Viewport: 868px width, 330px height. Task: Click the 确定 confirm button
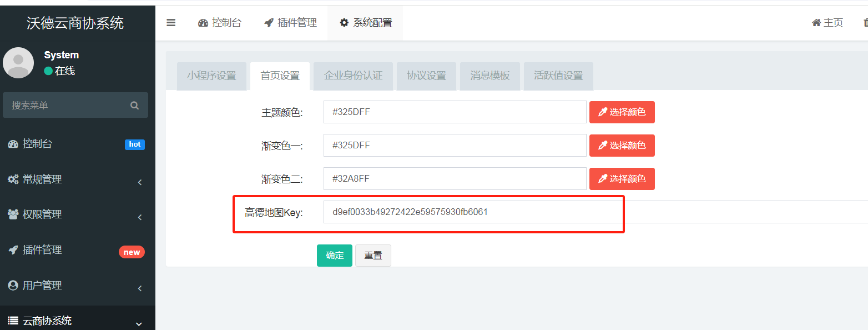click(335, 256)
